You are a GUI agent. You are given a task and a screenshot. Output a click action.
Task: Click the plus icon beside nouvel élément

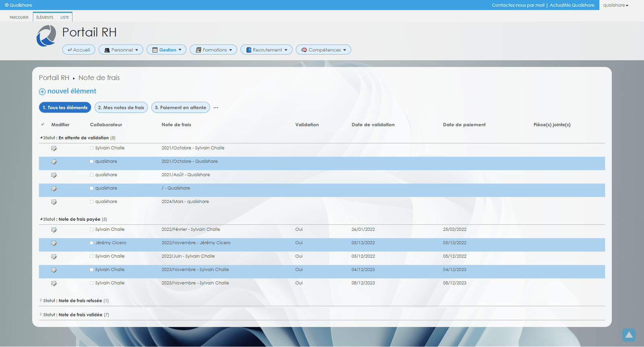point(42,92)
